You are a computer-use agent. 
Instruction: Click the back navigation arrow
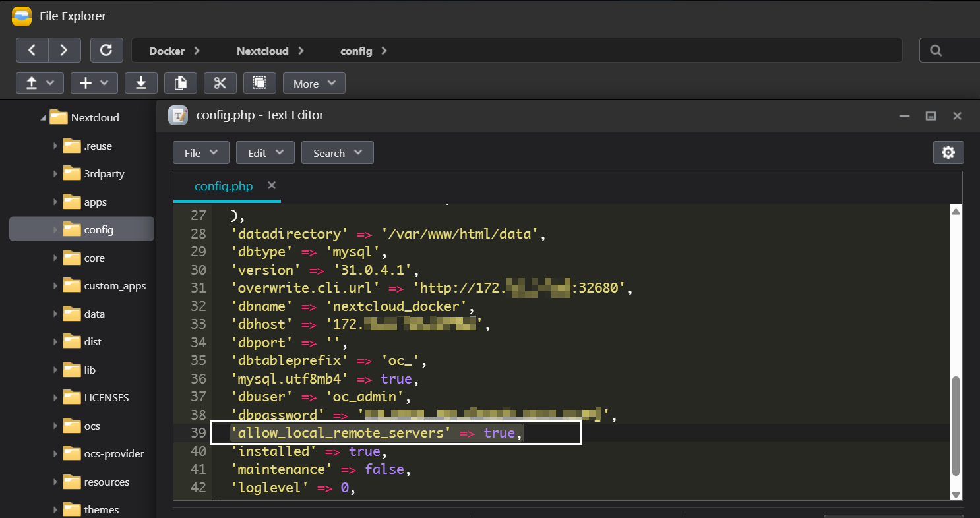tap(32, 50)
